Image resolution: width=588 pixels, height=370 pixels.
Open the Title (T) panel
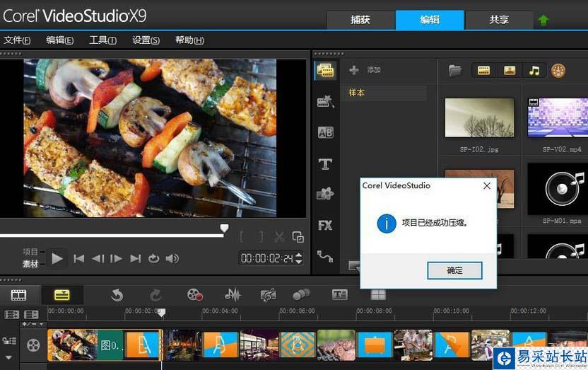(x=325, y=164)
